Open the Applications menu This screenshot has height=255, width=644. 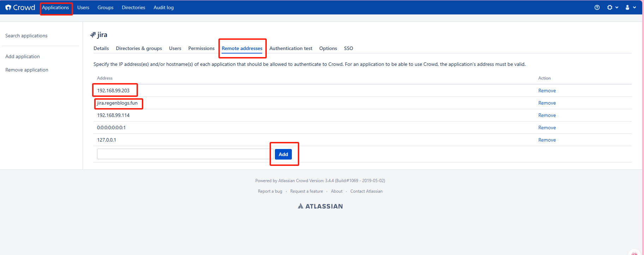click(x=55, y=7)
